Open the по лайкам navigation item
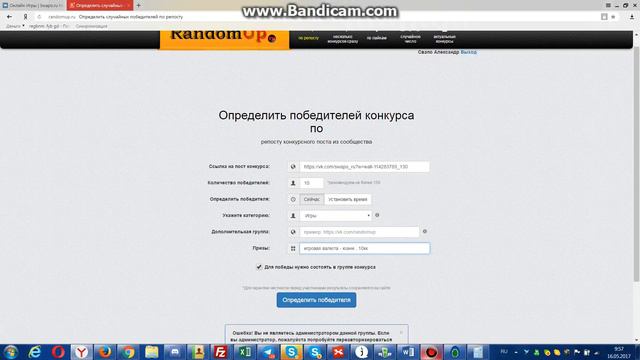This screenshot has height=360, width=640. click(377, 38)
